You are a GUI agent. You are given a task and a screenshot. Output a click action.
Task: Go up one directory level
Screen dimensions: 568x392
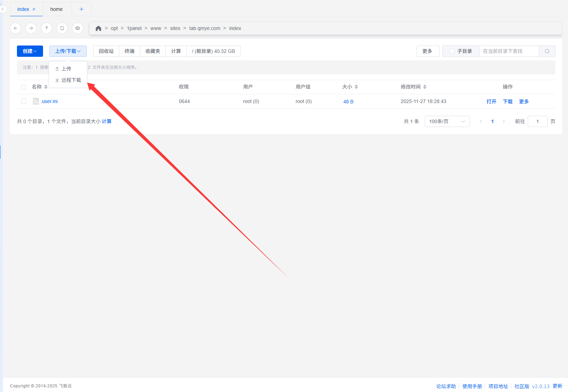pyautogui.click(x=47, y=28)
